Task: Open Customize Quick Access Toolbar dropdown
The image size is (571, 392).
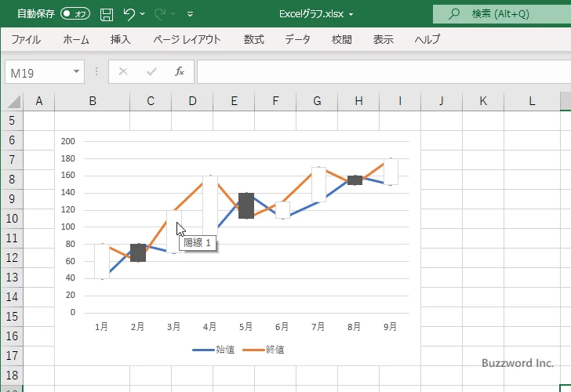Action: [x=190, y=14]
